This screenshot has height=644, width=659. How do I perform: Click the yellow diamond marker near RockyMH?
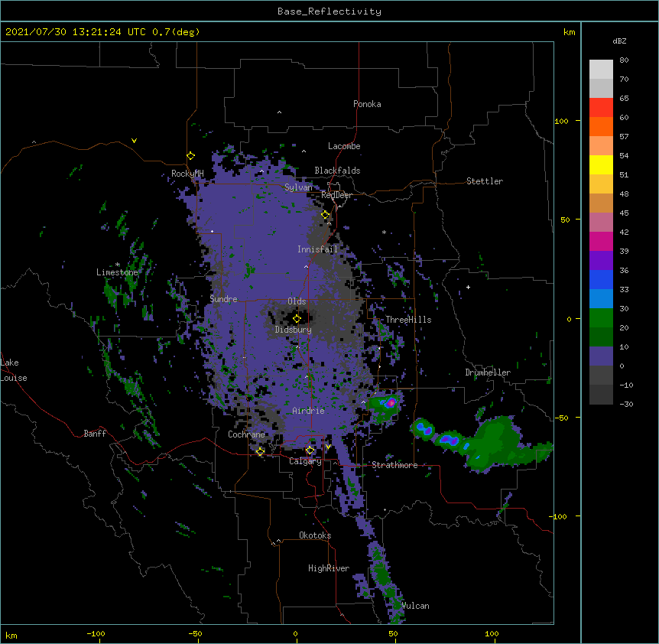click(190, 156)
